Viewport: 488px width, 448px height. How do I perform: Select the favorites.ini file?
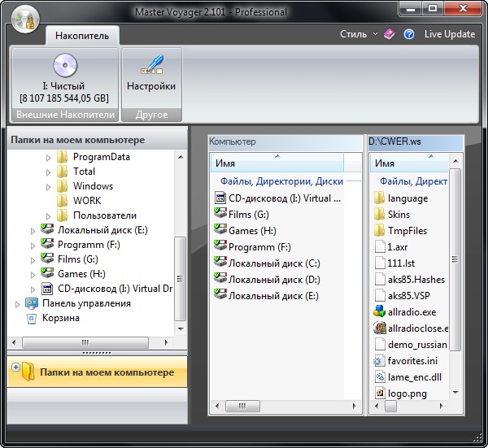pyautogui.click(x=412, y=360)
